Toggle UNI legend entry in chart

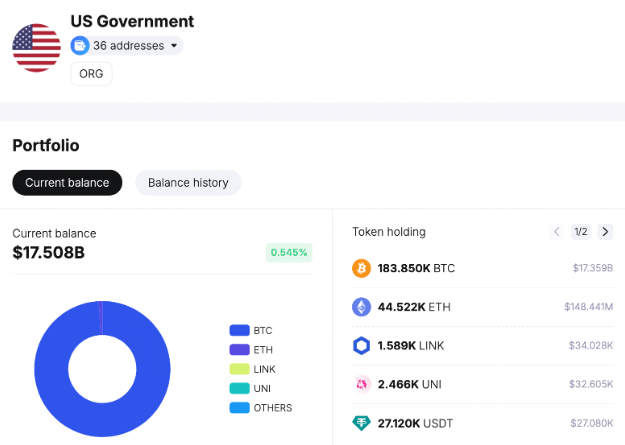point(250,388)
